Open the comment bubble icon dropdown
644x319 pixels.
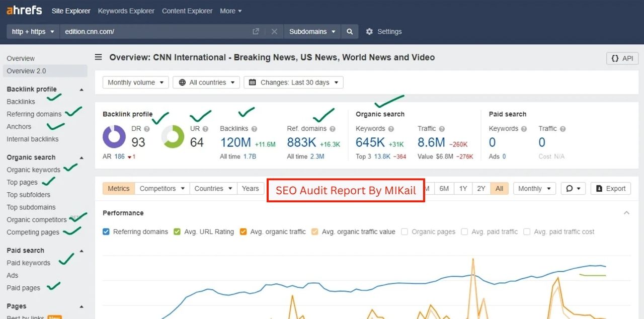click(573, 189)
